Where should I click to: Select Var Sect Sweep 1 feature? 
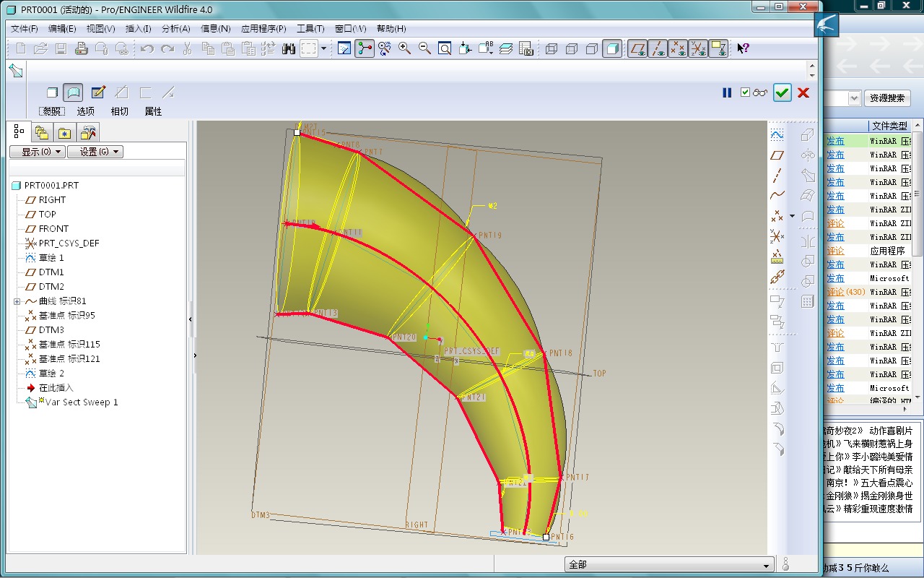pyautogui.click(x=81, y=402)
